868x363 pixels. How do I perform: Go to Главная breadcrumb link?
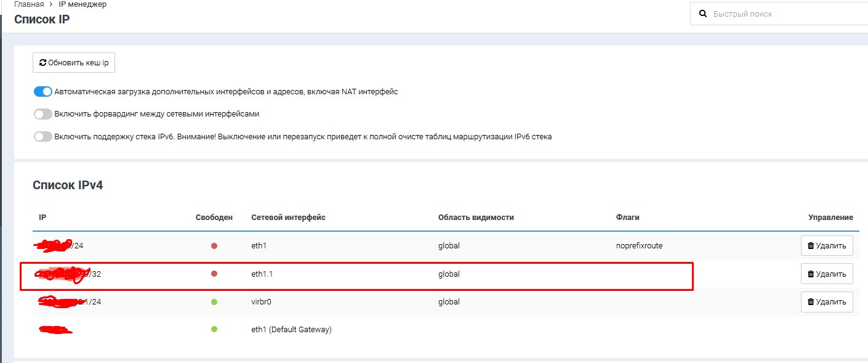[x=29, y=4]
